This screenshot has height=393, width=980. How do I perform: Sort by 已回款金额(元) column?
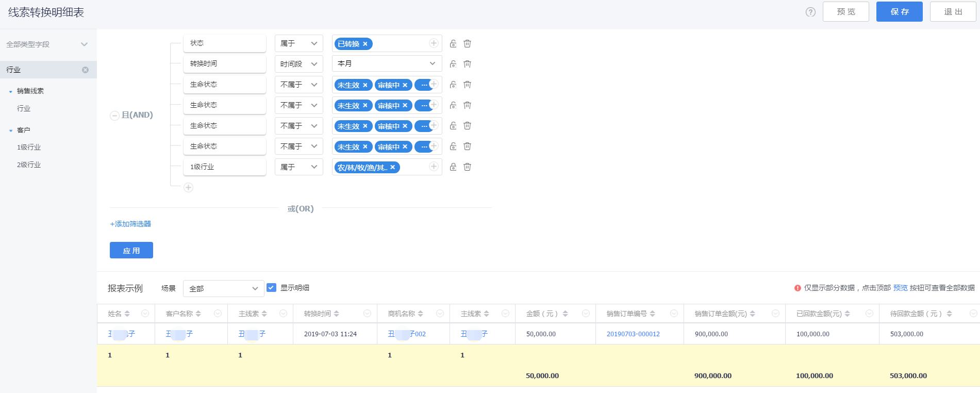(848, 314)
